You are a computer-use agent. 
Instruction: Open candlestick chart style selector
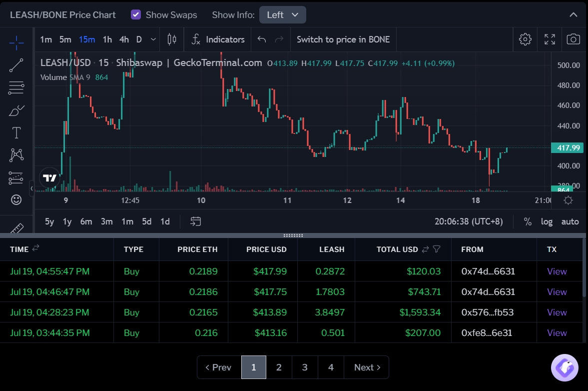click(172, 39)
